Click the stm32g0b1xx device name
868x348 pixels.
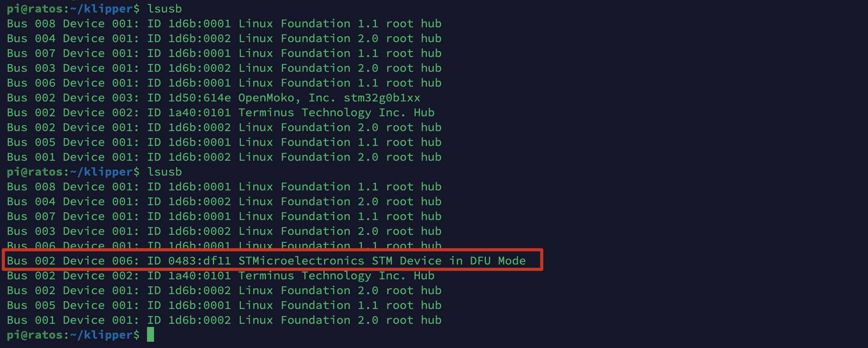click(382, 98)
